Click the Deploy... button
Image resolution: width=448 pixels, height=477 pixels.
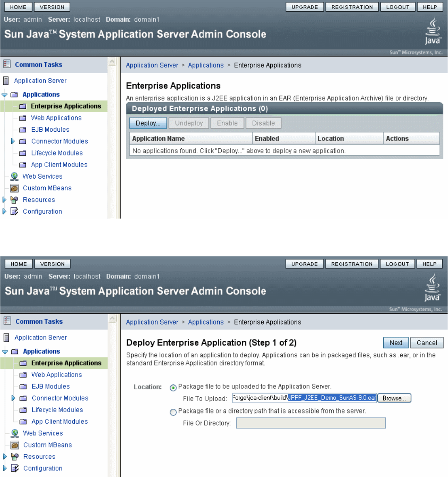tap(148, 123)
